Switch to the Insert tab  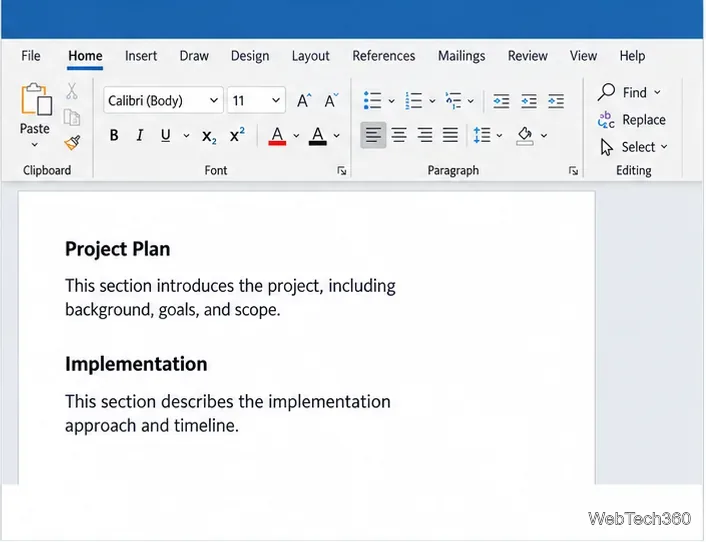[141, 56]
